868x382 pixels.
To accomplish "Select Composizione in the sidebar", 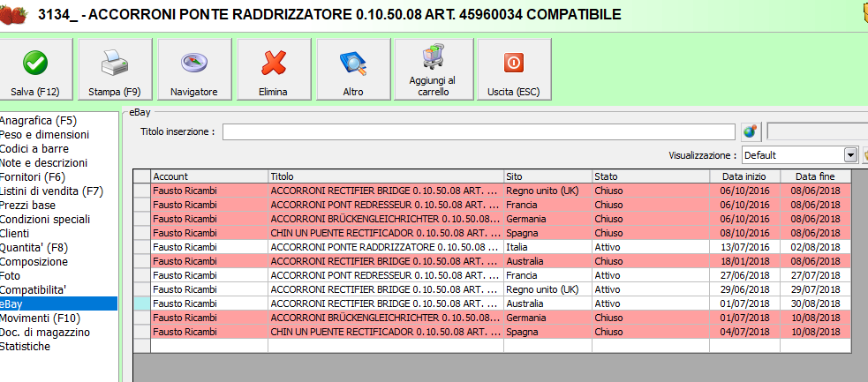I will point(34,261).
